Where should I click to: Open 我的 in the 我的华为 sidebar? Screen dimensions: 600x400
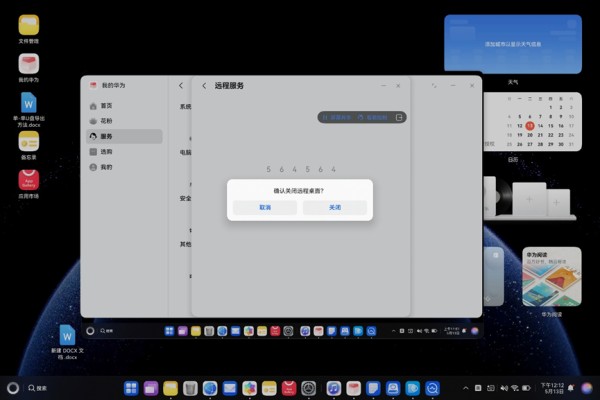(x=124, y=167)
